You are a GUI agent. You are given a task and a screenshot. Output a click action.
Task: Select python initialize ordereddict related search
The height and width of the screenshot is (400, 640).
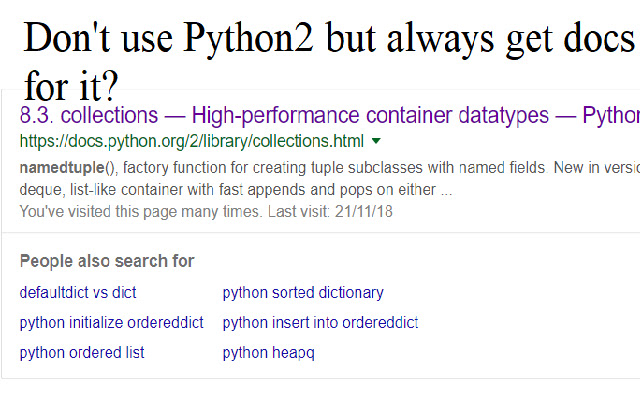point(111,323)
